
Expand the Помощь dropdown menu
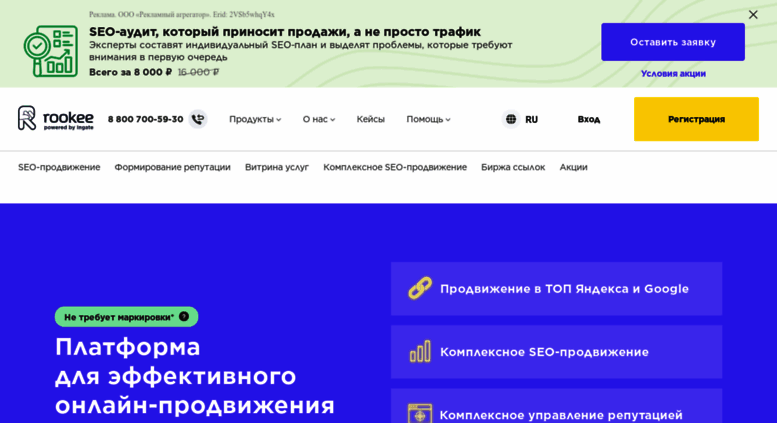428,119
